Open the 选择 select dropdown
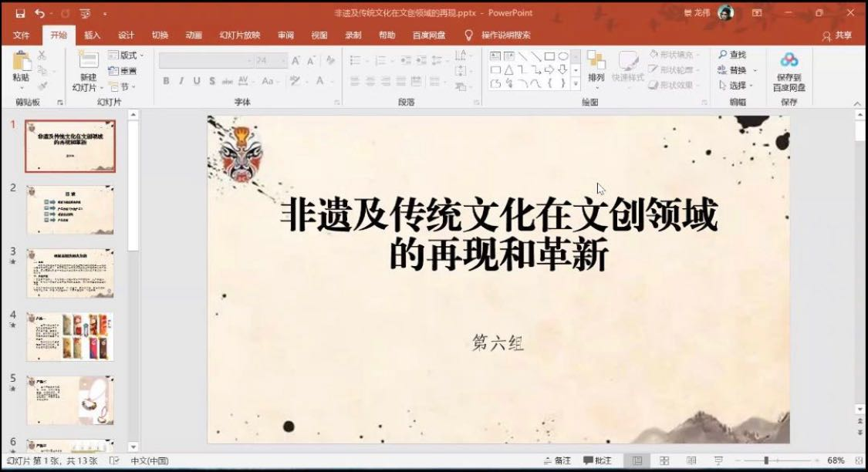868x472 pixels. [736, 85]
